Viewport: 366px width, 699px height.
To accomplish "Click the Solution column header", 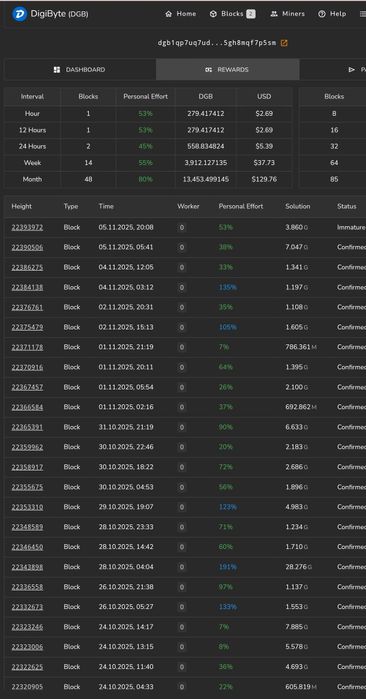I will tap(298, 206).
